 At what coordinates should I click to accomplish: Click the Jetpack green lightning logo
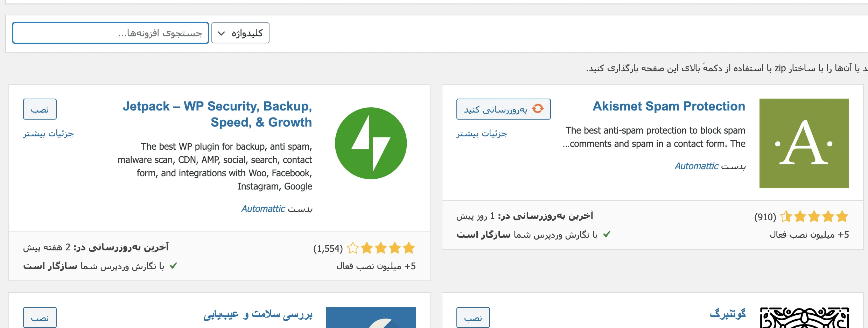tap(371, 143)
